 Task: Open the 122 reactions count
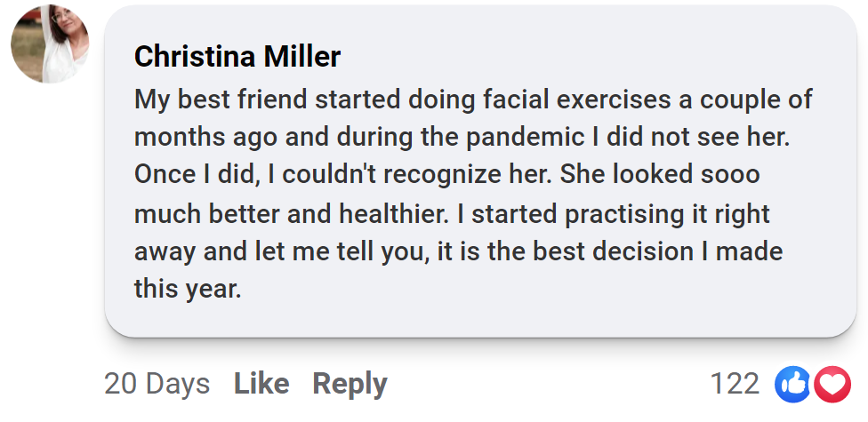click(735, 384)
